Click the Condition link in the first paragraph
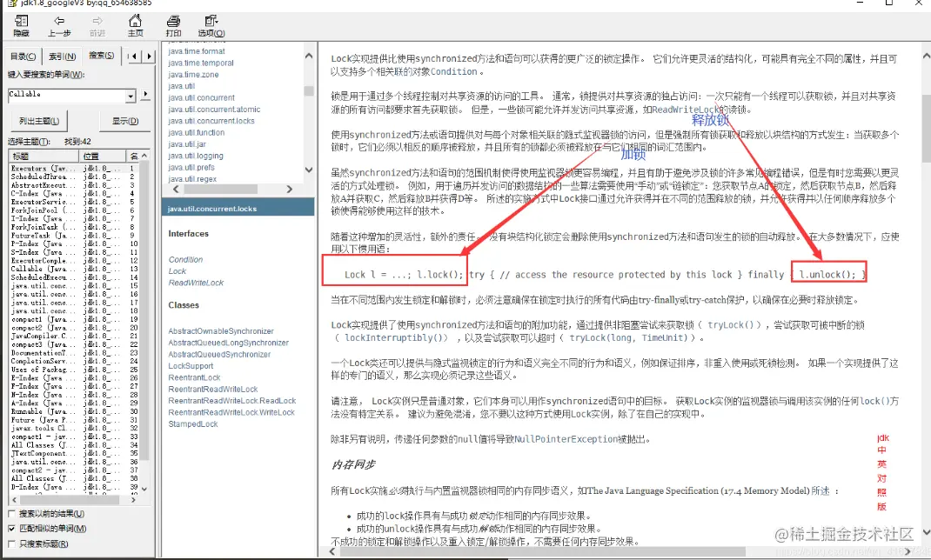 tap(454, 72)
